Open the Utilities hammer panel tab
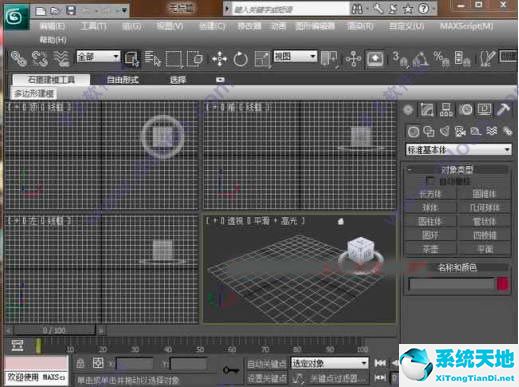Viewport: 519px width, 387px height. tap(503, 110)
